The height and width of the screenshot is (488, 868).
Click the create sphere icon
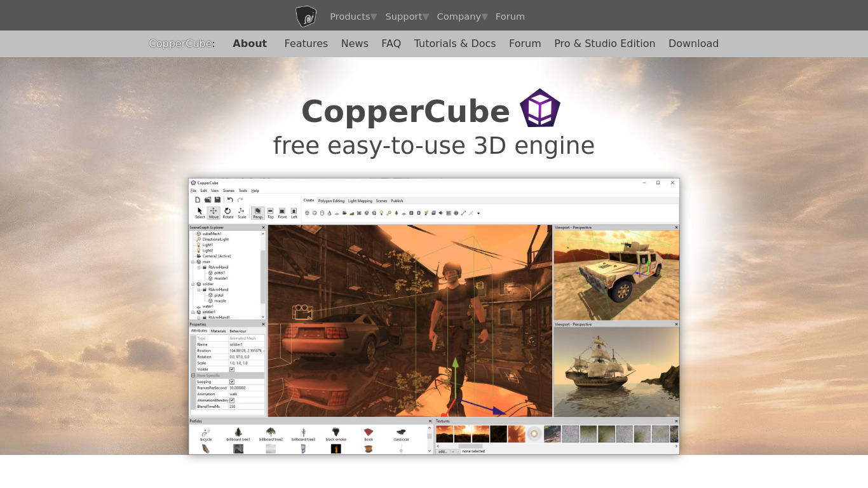point(315,213)
